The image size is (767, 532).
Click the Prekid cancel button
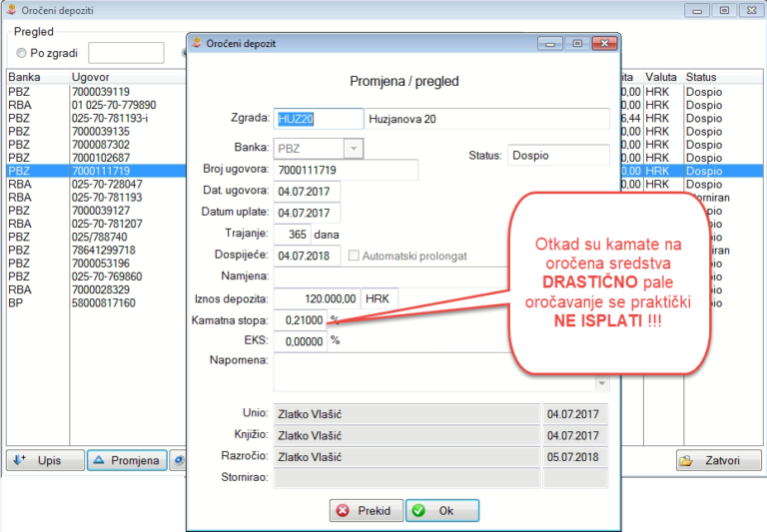(x=367, y=510)
